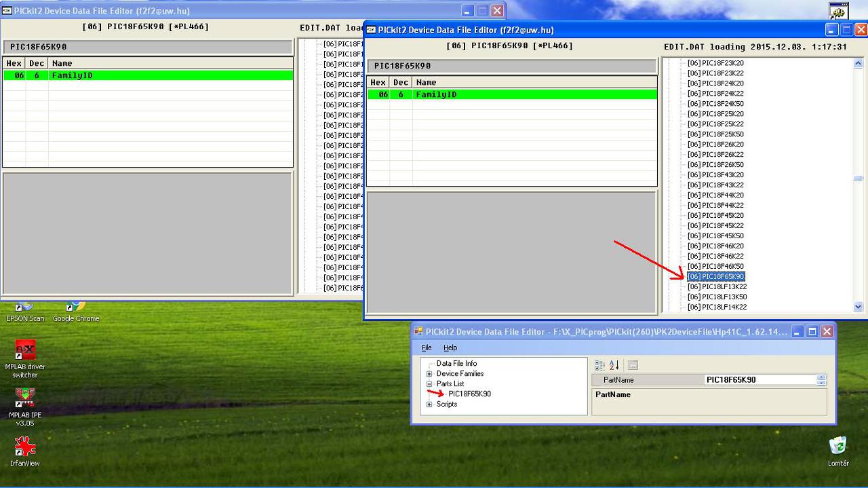Select [06] PIC18F25K20 in the device list
The image size is (868, 488).
[x=715, y=114]
